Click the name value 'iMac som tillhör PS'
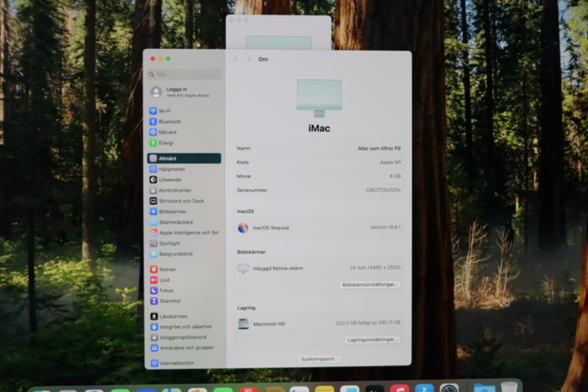 coord(379,149)
